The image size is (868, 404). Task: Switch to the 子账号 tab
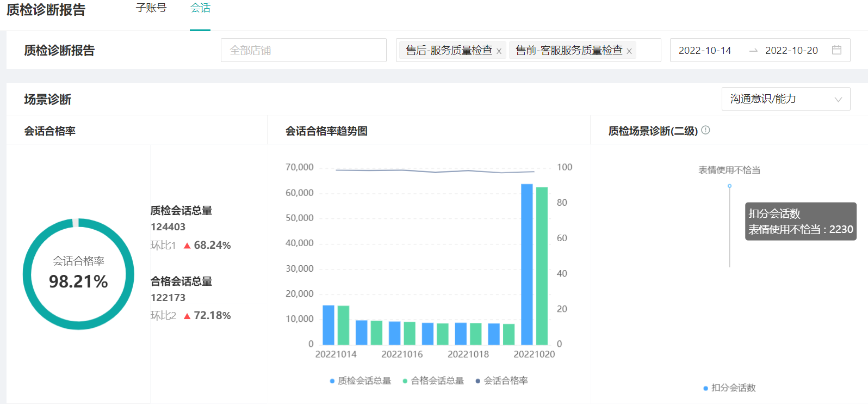pos(151,8)
